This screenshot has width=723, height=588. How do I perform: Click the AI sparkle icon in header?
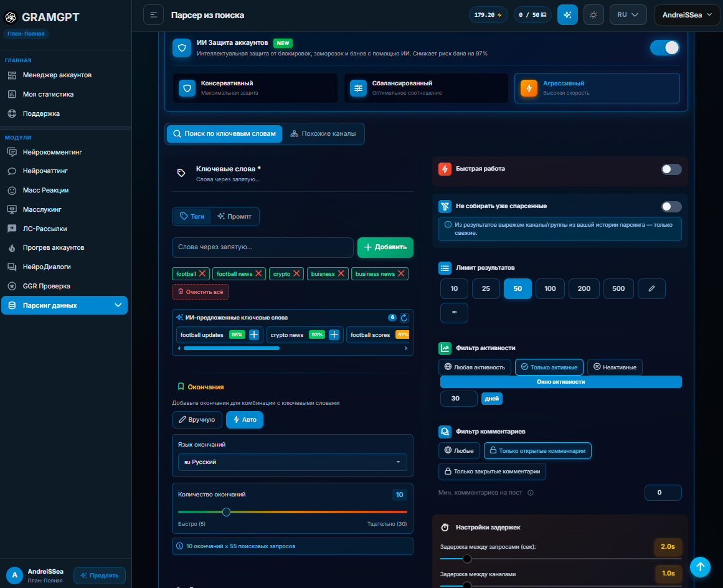click(567, 15)
